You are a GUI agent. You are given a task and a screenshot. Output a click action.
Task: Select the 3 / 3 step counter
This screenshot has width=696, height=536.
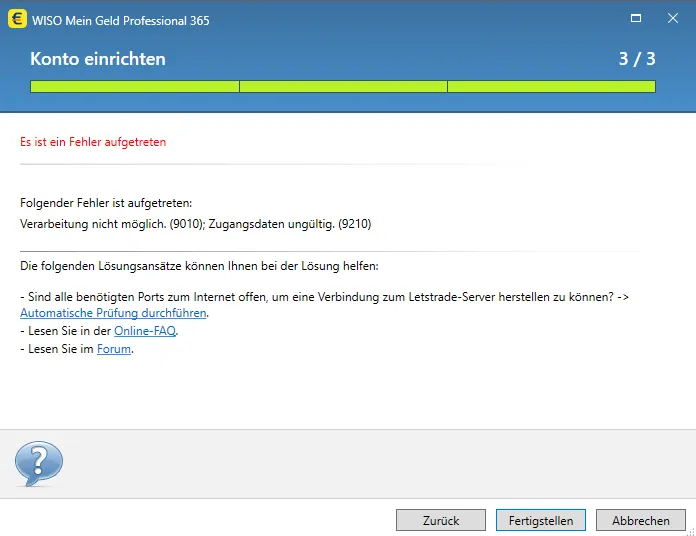point(637,59)
